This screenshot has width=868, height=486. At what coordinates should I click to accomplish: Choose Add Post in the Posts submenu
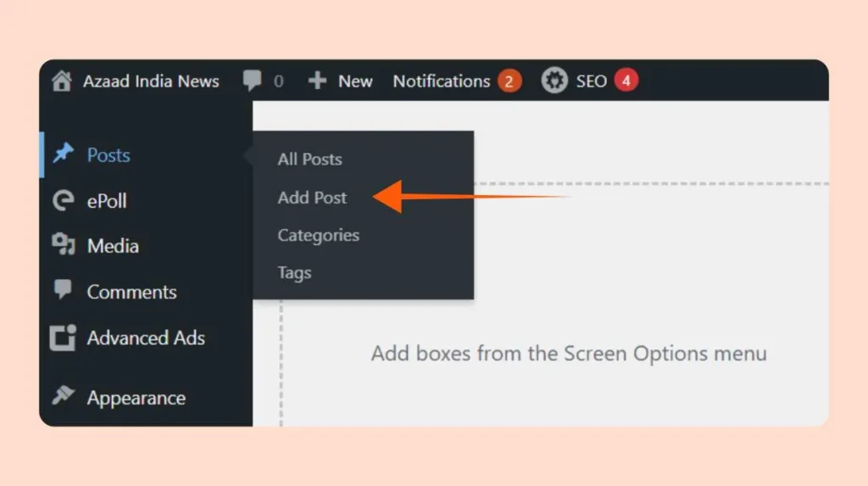coord(312,198)
